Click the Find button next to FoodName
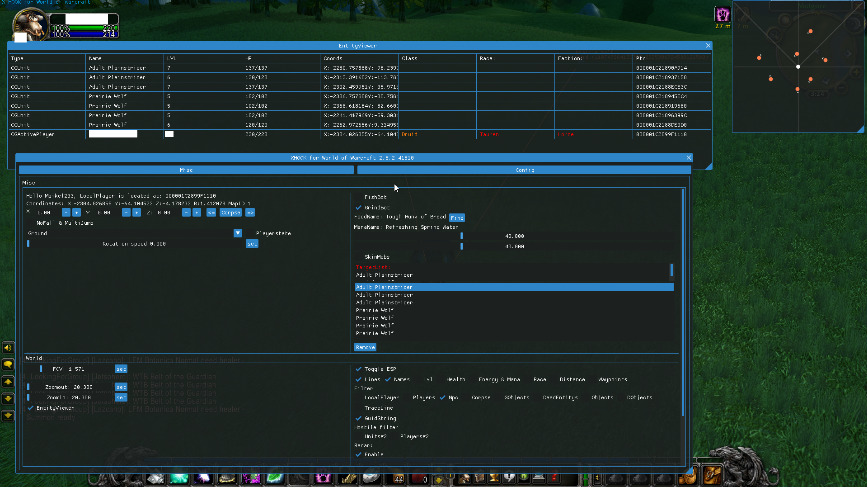This screenshot has width=868, height=487. (x=457, y=218)
